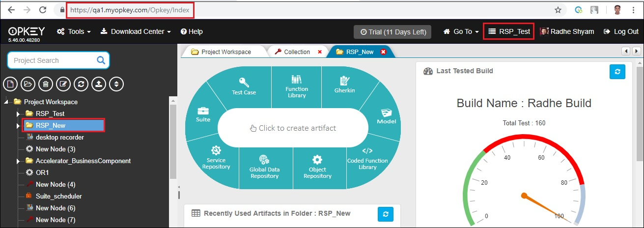Go back in browser history
Screen dimensions: 644x228
(11, 9)
